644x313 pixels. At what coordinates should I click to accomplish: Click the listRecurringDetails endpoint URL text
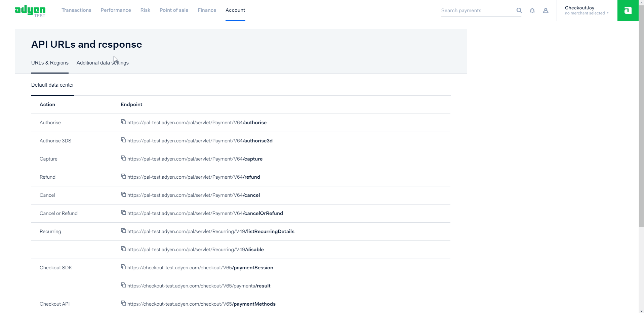211,231
